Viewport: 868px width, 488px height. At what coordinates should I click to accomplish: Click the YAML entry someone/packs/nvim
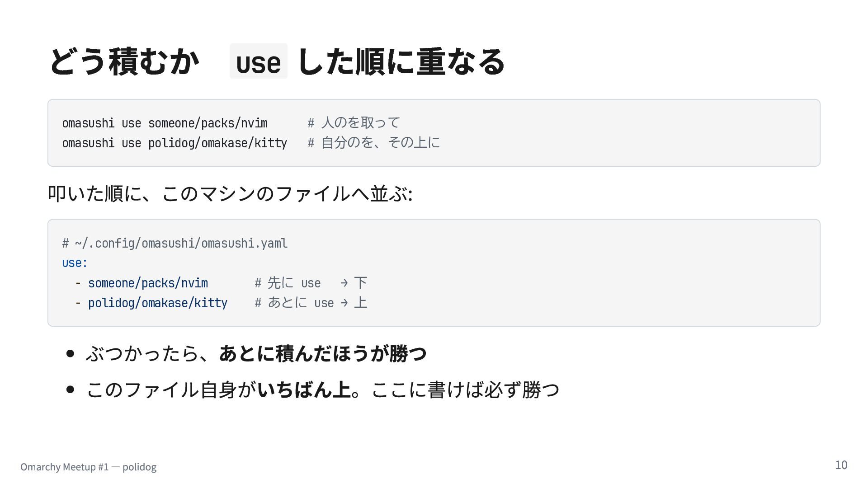[x=148, y=283]
